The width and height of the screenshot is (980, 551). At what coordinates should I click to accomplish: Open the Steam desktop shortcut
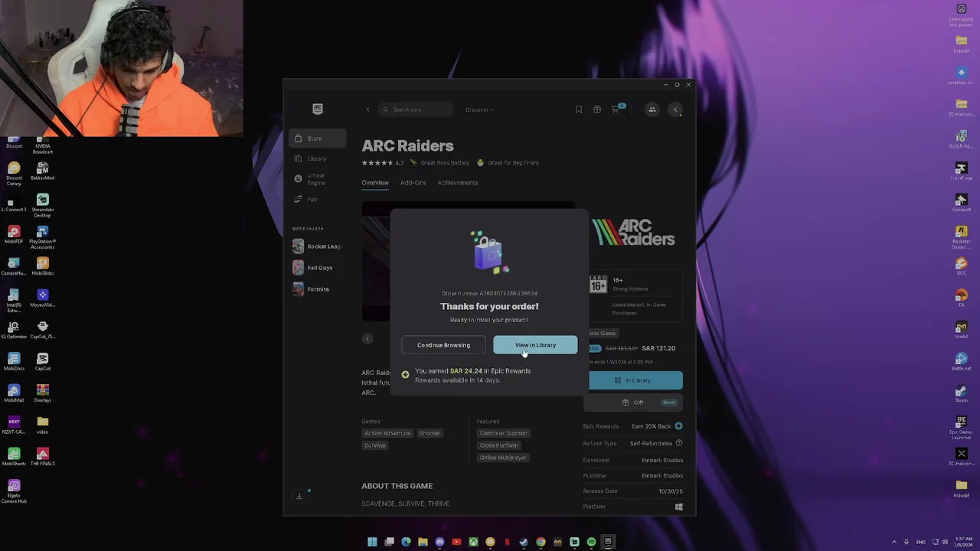click(x=962, y=393)
